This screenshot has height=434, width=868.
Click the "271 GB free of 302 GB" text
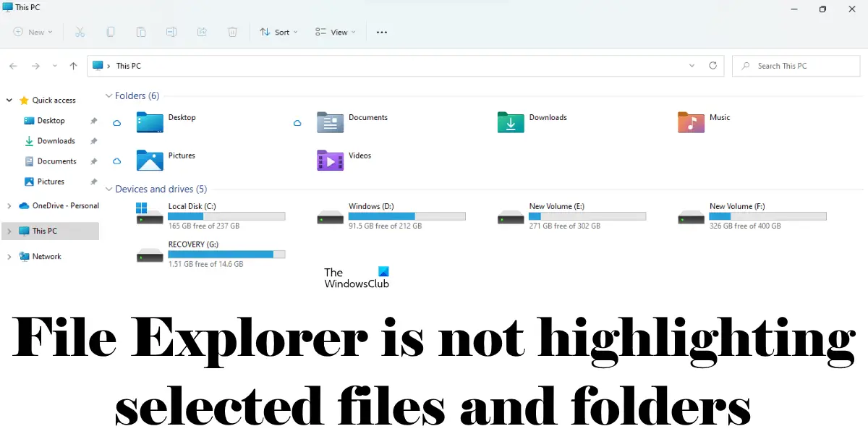click(x=565, y=226)
